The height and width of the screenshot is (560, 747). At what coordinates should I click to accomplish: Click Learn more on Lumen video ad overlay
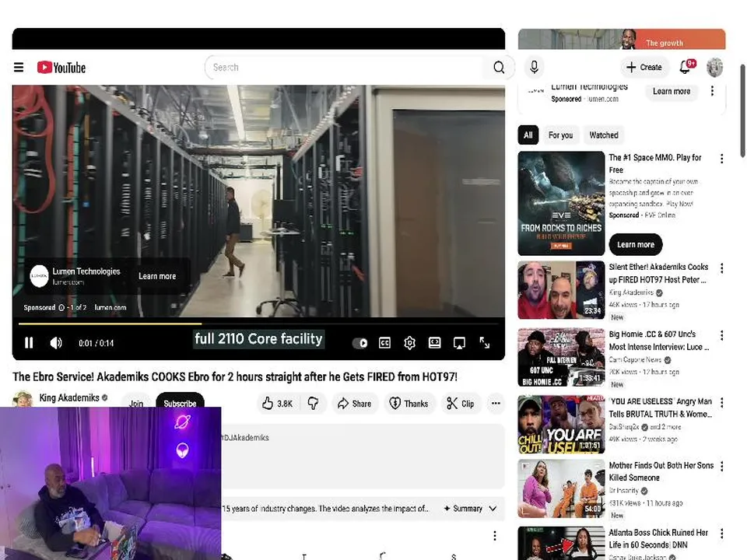point(157,276)
